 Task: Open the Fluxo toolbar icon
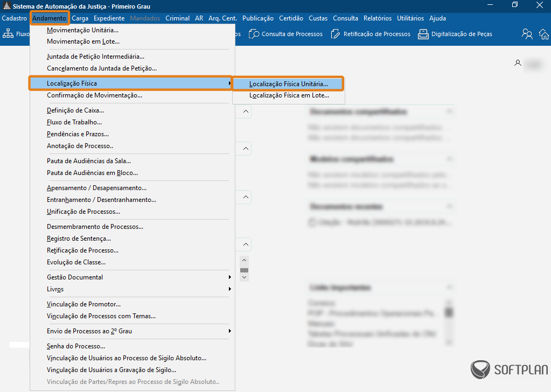click(x=8, y=34)
